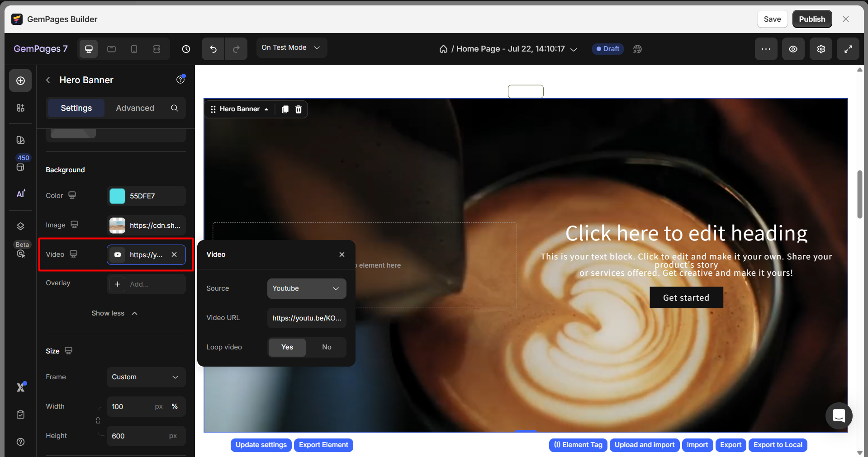
Task: Switch to mobile device view icon
Action: (x=134, y=49)
